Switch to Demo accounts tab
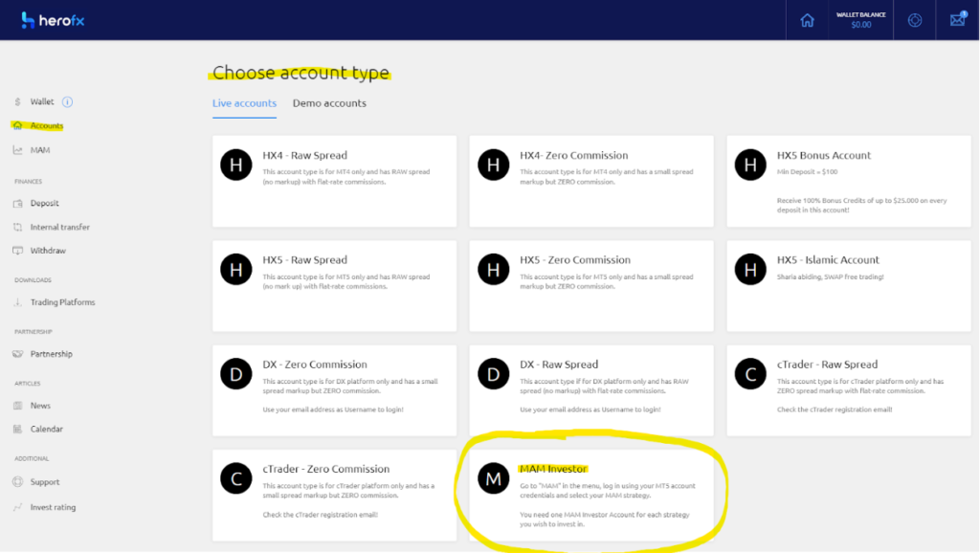 pos(329,103)
